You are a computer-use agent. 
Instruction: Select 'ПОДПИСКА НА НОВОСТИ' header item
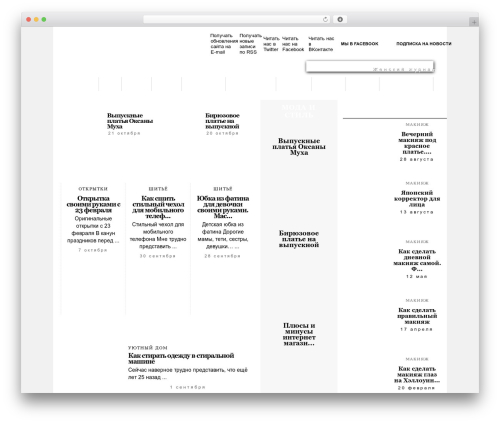(x=424, y=44)
